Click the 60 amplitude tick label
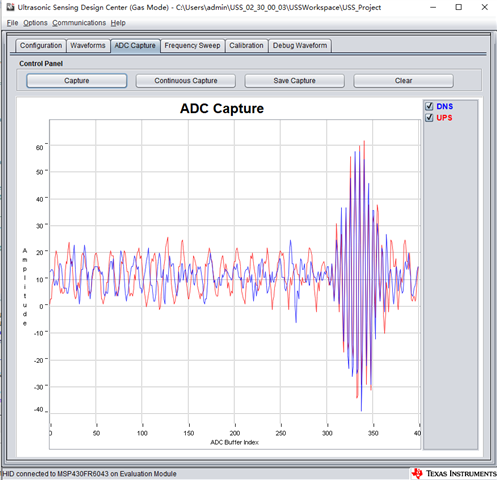 (40, 147)
